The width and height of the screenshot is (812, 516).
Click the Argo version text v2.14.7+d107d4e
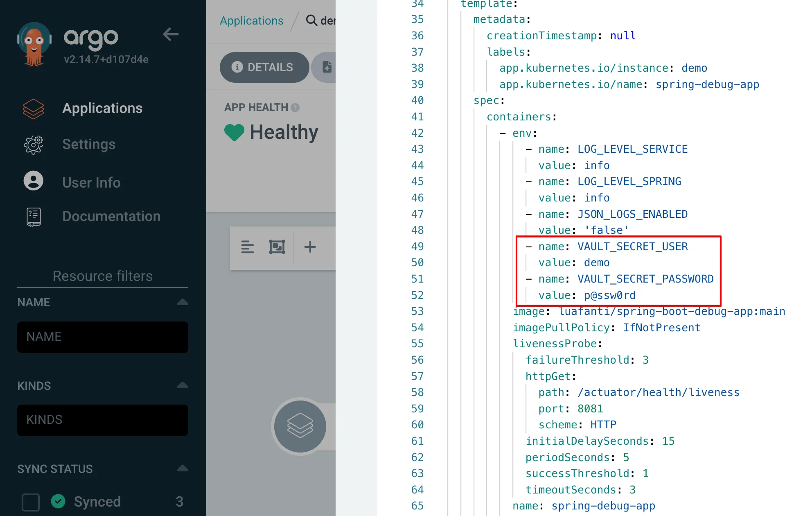(x=106, y=59)
